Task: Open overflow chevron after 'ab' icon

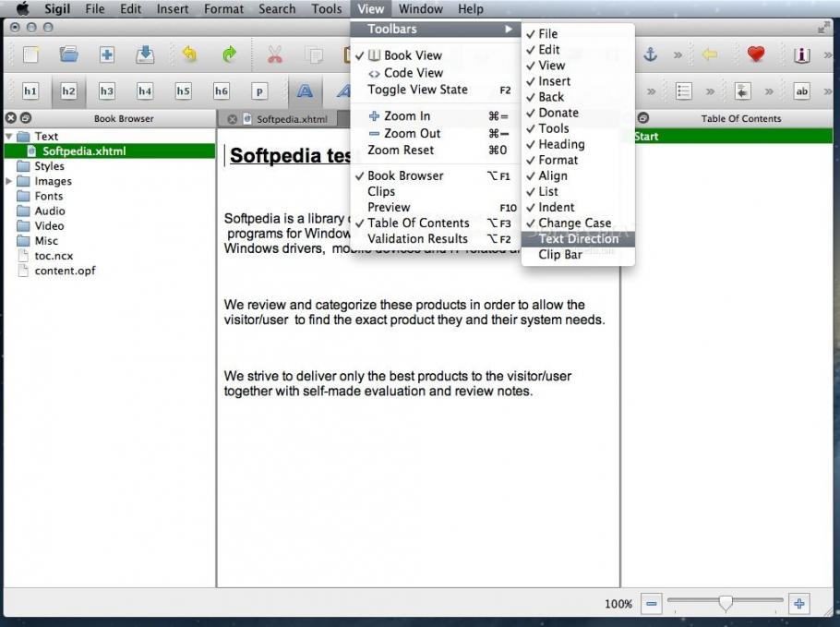Action: coord(828,91)
